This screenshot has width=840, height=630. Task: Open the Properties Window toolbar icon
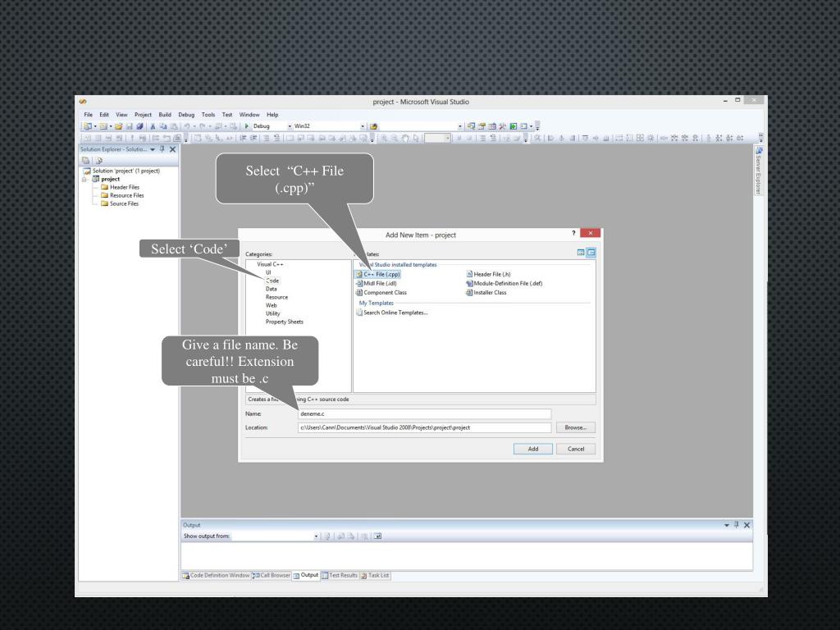pyautogui.click(x=482, y=126)
